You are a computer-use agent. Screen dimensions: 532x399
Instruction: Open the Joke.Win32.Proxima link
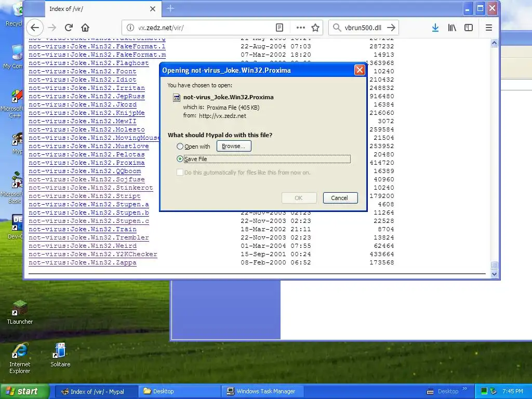(87, 163)
